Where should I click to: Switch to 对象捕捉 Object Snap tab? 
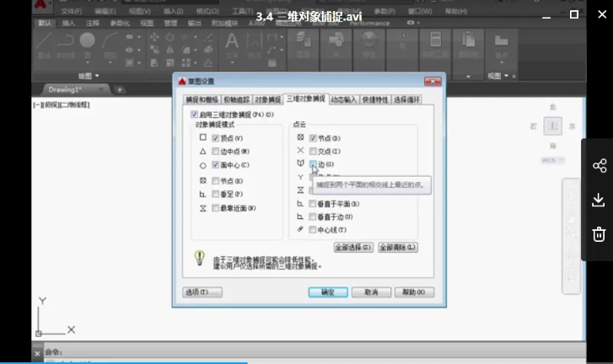268,99
